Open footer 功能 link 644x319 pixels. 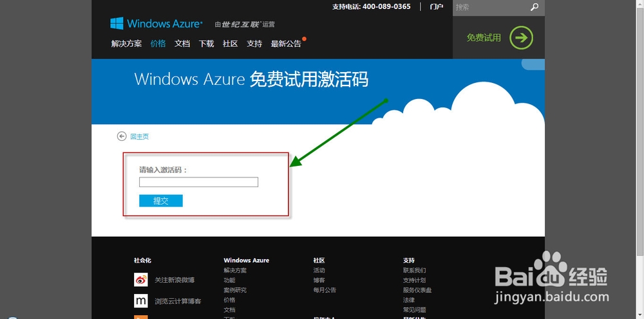coord(230,280)
